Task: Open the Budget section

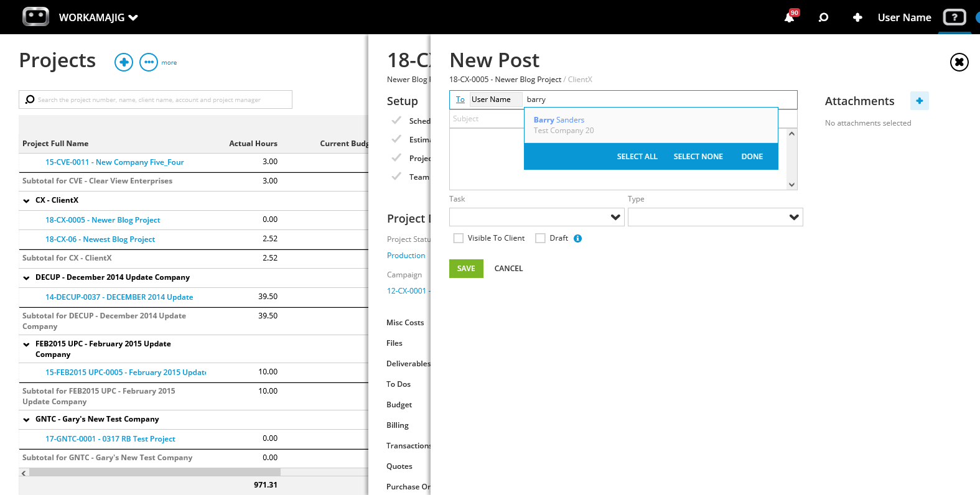Action: click(x=399, y=405)
